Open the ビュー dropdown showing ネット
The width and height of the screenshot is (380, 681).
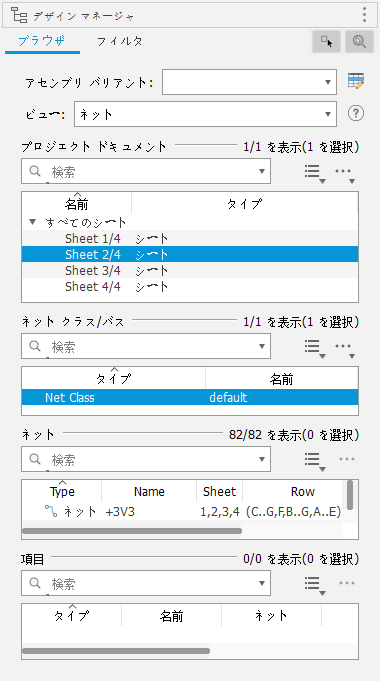point(205,114)
